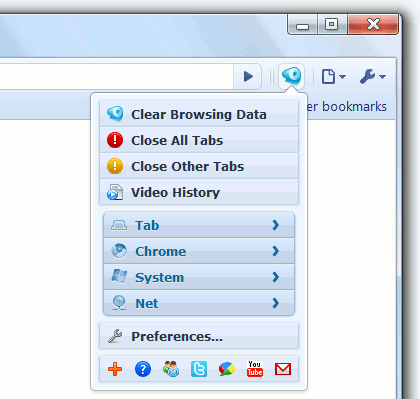Click the Gmail envelope icon

283,369
